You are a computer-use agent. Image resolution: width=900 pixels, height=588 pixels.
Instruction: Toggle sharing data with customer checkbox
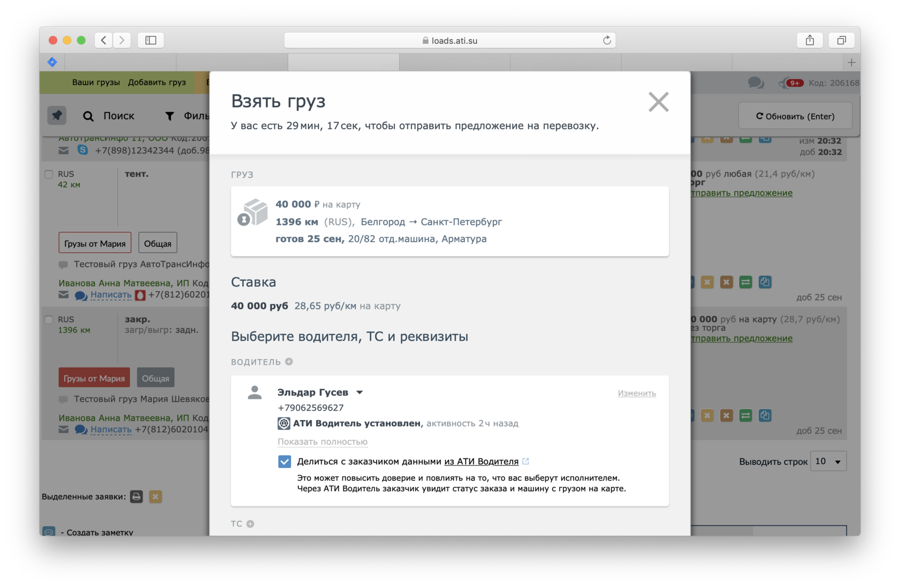tap(284, 461)
